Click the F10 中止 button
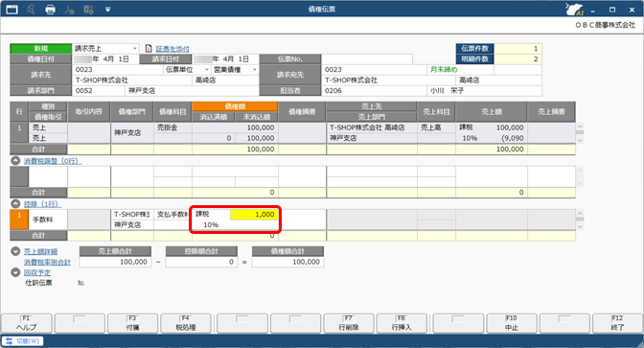Viewport: 644px width, 348px height. (512, 323)
